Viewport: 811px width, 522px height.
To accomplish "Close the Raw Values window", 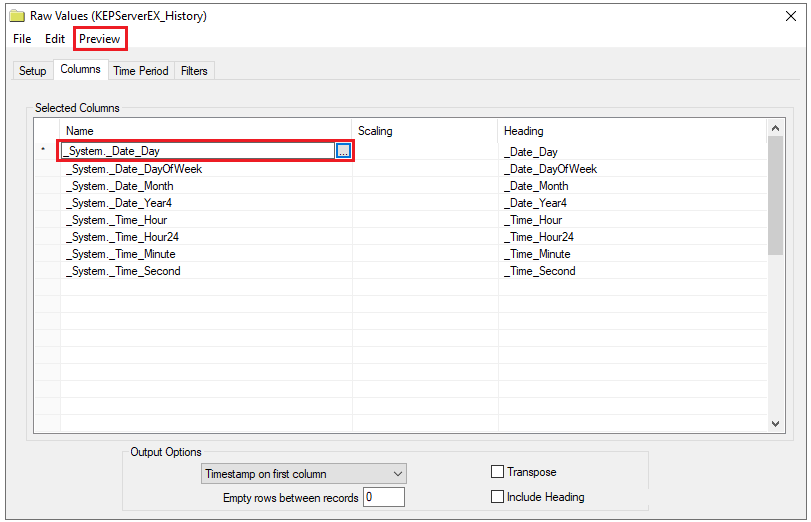I will (x=791, y=16).
